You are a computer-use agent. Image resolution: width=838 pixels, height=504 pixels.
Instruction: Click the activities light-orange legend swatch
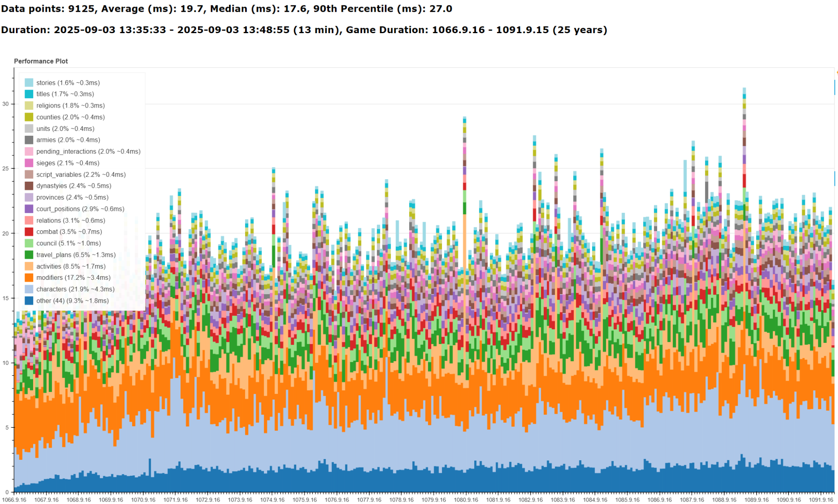[29, 266]
